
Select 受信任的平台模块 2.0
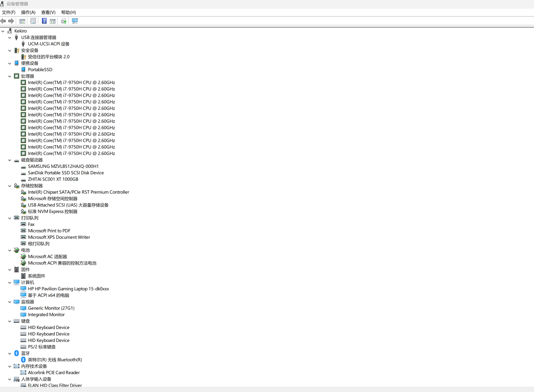click(49, 57)
